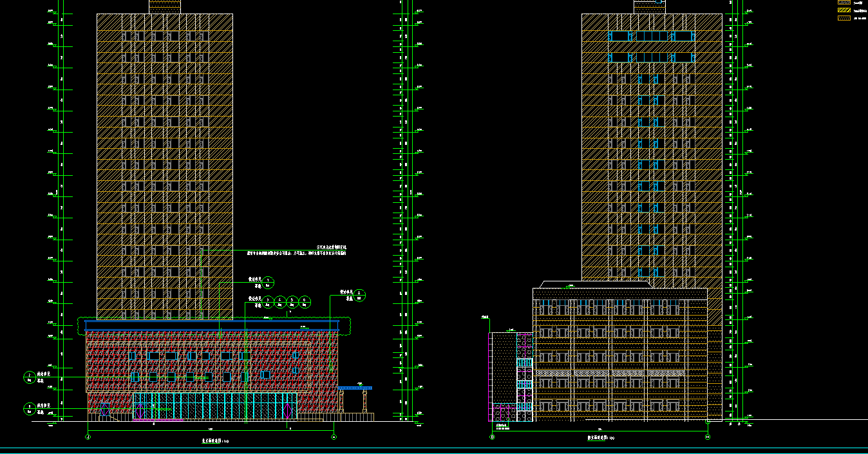The height and width of the screenshot is (454, 868).
Task: Select the blue entrance canopy beside the podium
Action: [x=355, y=388]
